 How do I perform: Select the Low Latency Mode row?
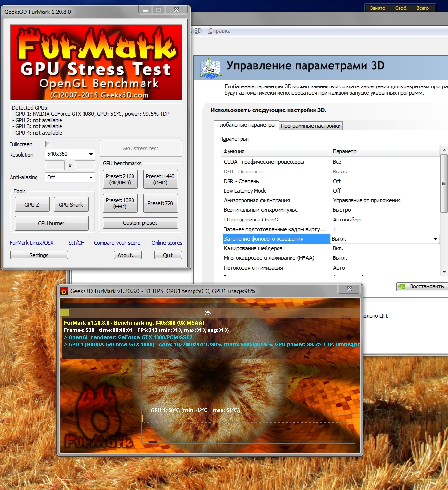(x=330, y=191)
